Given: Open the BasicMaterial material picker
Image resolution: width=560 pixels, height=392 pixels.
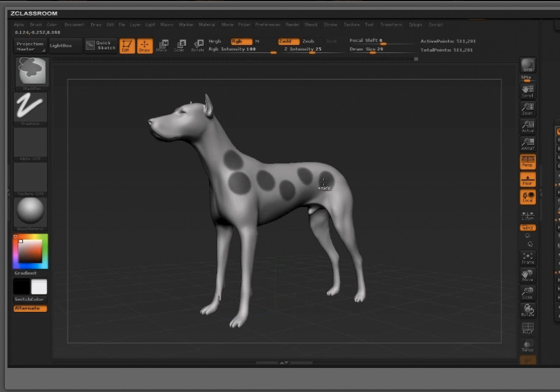Looking at the screenshot, I should coord(30,212).
